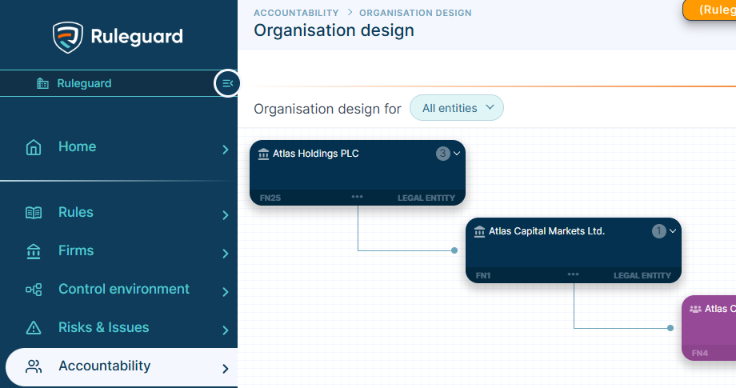Select the Atlas Holdings PLC entity card title
Viewport: 736px width, 388px height.
316,154
